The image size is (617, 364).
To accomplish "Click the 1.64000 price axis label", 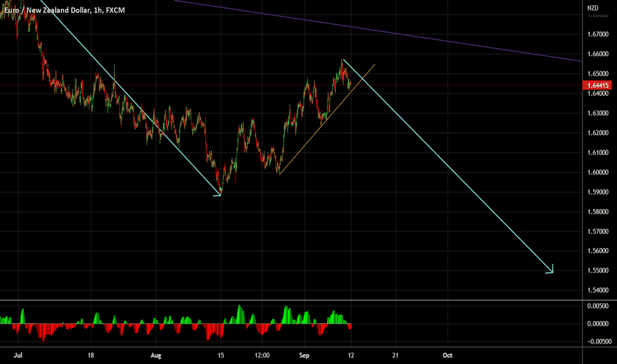I will click(598, 93).
